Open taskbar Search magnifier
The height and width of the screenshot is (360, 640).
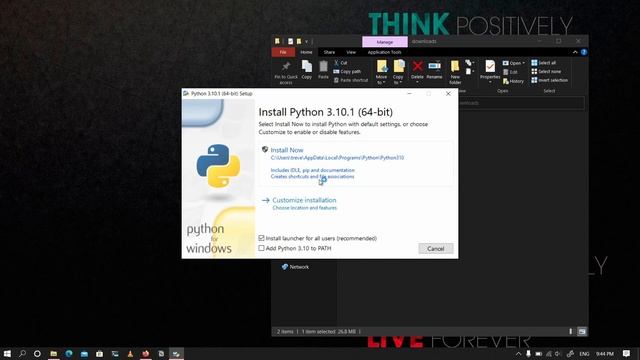[22, 353]
